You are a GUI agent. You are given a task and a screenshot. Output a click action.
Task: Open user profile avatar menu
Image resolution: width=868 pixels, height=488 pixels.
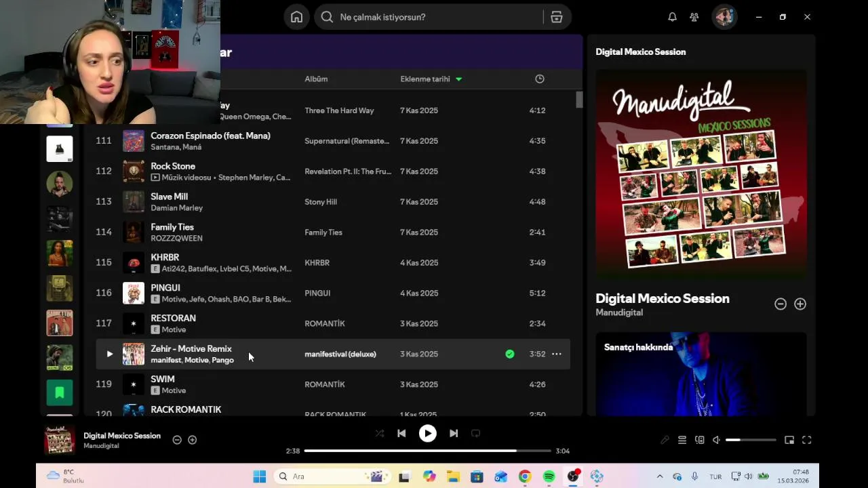coord(724,17)
